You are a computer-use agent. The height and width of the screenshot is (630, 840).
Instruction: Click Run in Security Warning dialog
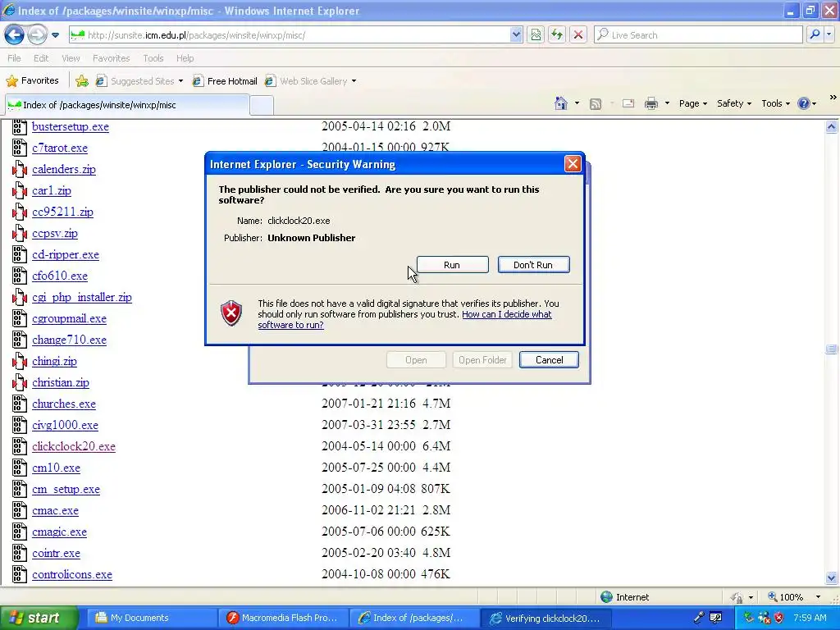(452, 265)
